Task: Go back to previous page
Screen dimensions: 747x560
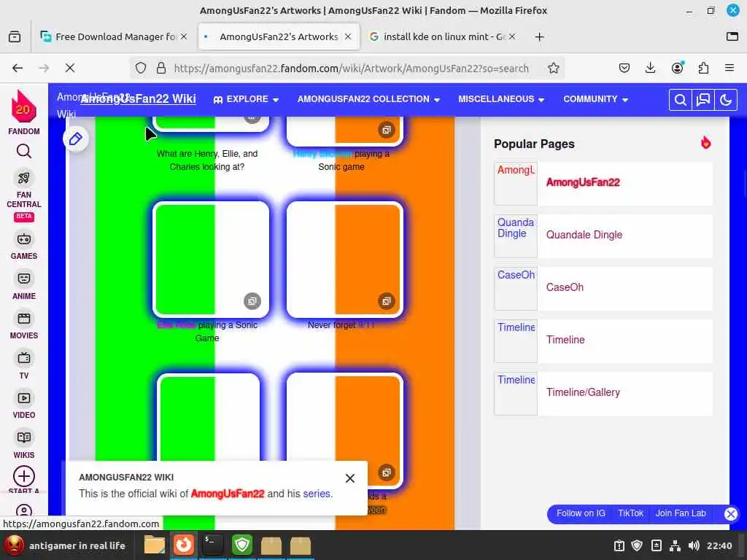Action: click(18, 68)
